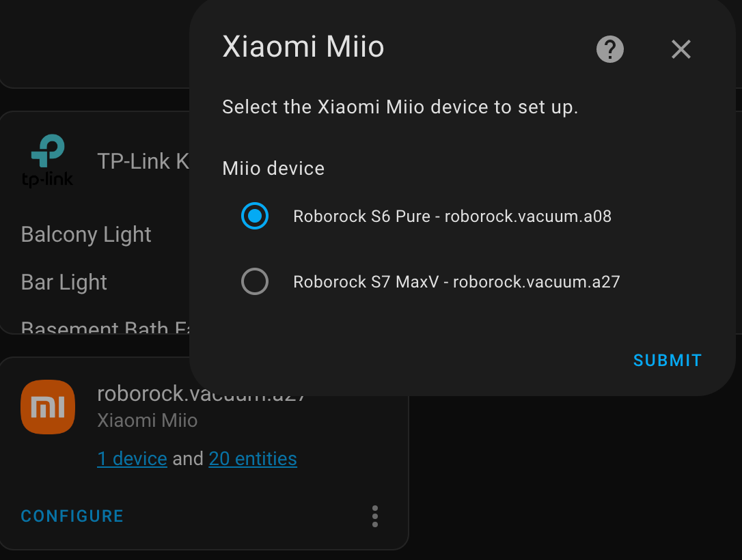Click CONFIGURE on the Xiaomi Miio card

coord(72,516)
